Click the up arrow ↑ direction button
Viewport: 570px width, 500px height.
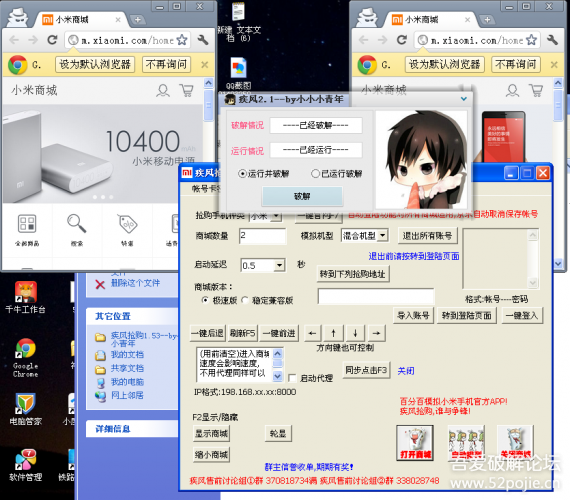tap(333, 333)
